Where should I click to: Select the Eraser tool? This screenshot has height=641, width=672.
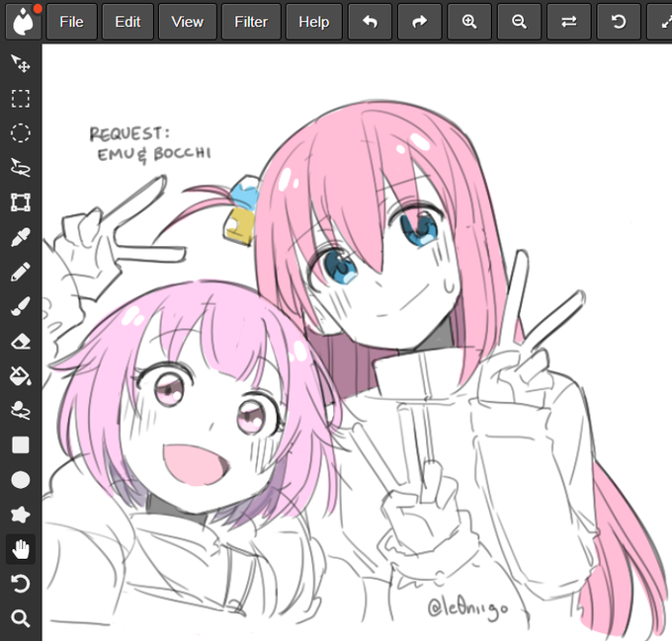coord(21,342)
